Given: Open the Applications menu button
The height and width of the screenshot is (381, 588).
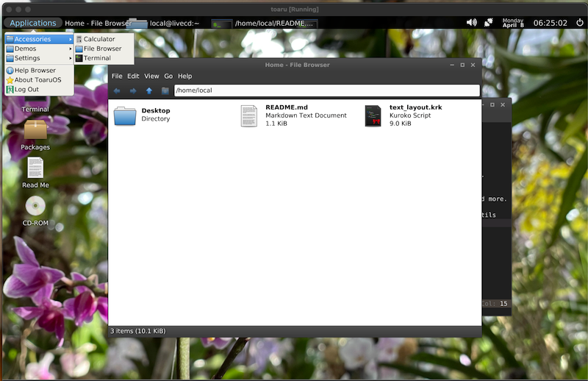Looking at the screenshot, I should pos(32,23).
